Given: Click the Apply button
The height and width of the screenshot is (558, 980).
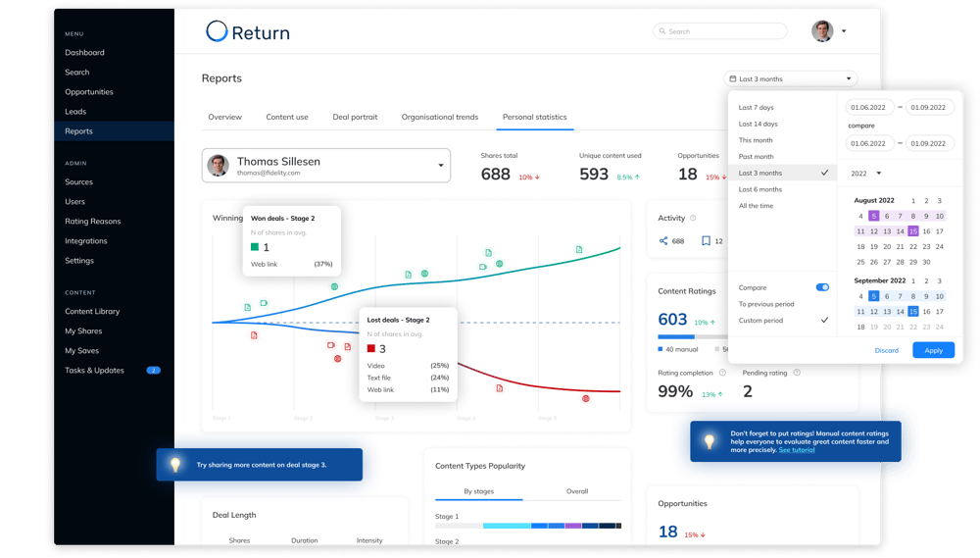Looking at the screenshot, I should click(x=933, y=350).
